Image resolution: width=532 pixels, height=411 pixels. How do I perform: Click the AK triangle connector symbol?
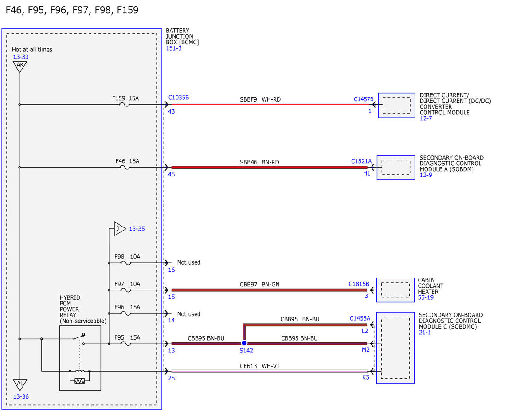pos(20,67)
